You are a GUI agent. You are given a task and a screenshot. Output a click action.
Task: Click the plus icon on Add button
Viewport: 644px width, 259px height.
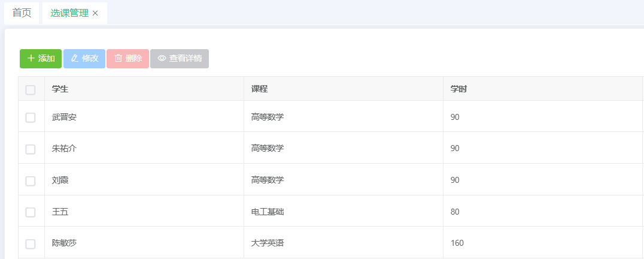(x=31, y=59)
